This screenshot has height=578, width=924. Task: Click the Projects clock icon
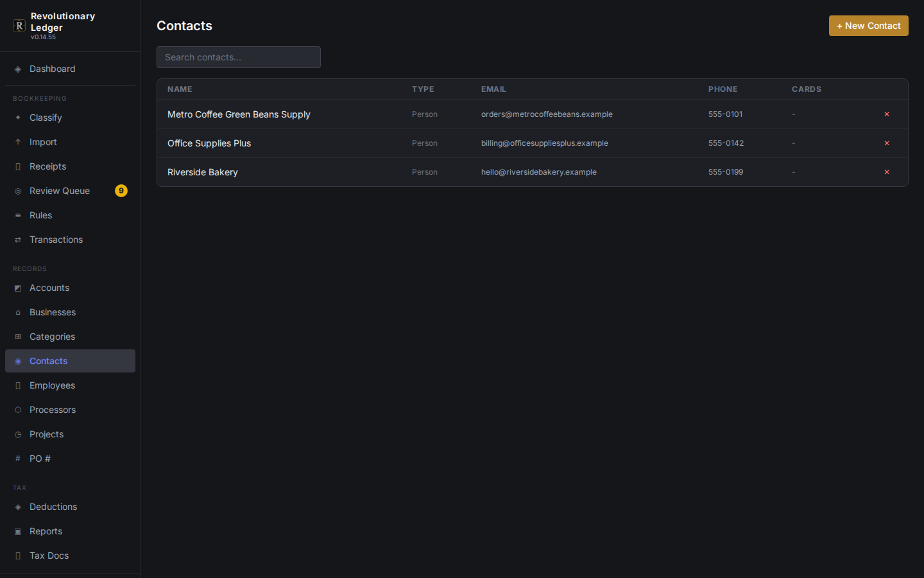pos(18,435)
